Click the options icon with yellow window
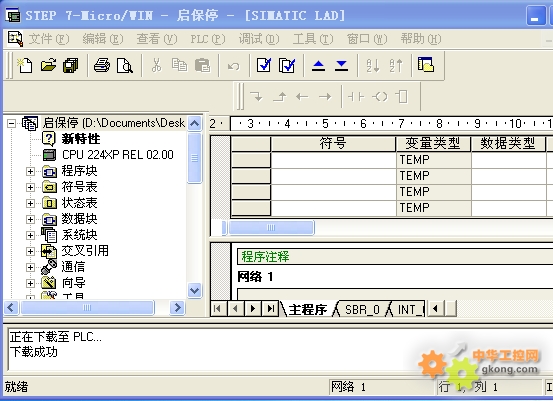Image resolution: width=553 pixels, height=401 pixels. tap(426, 65)
